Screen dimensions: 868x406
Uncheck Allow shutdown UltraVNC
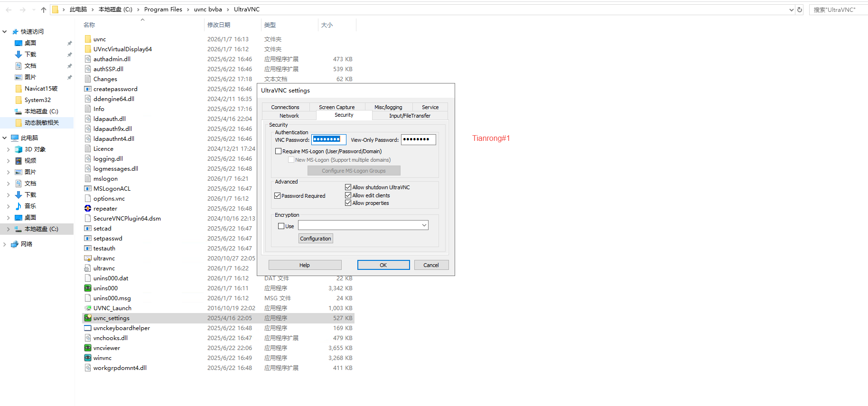click(348, 187)
